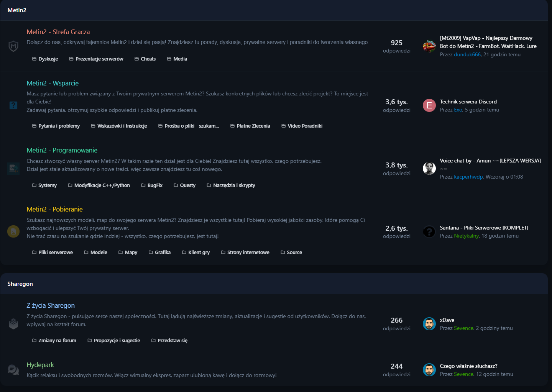This screenshot has width=552, height=392.
Task: Click the yellow file icon beside Metin2 - Pobieranie
Action: [13, 231]
